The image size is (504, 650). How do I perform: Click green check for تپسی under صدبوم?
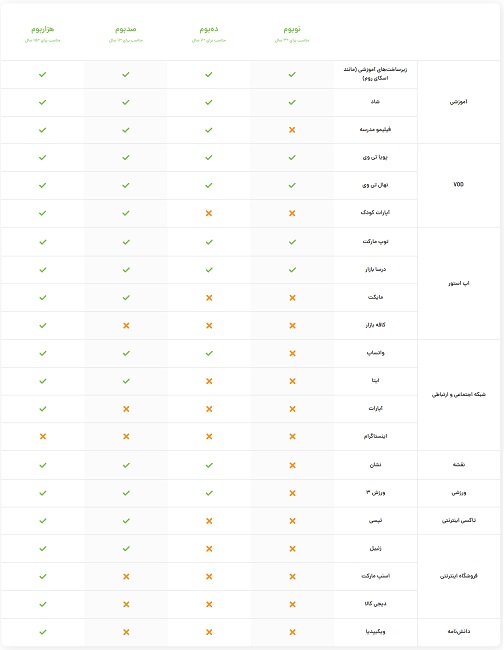coord(126,521)
